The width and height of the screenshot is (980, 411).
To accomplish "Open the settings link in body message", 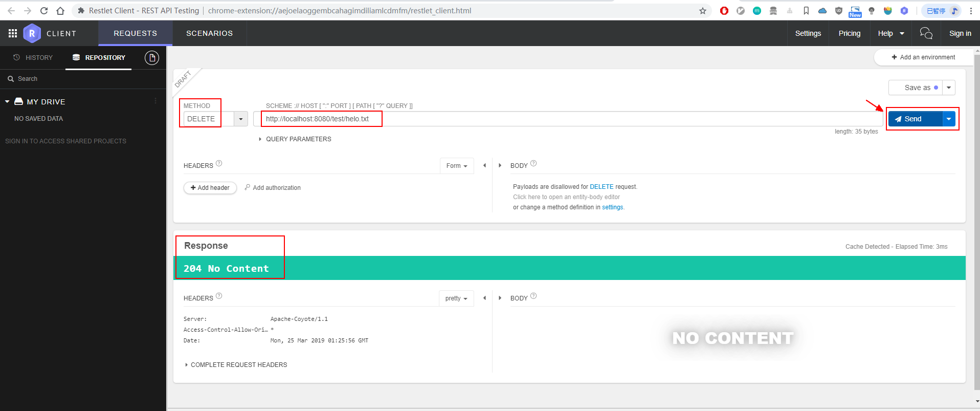I will [613, 207].
